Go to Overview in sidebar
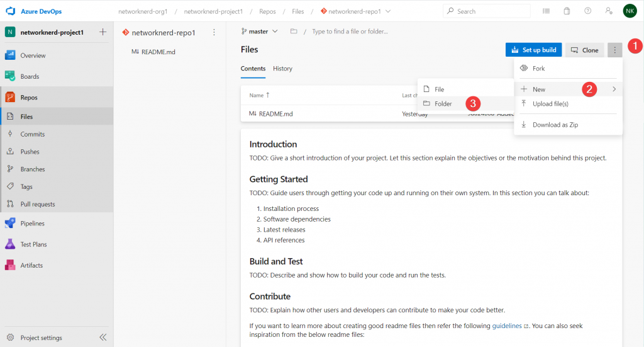This screenshot has width=644, height=347. tap(57, 55)
